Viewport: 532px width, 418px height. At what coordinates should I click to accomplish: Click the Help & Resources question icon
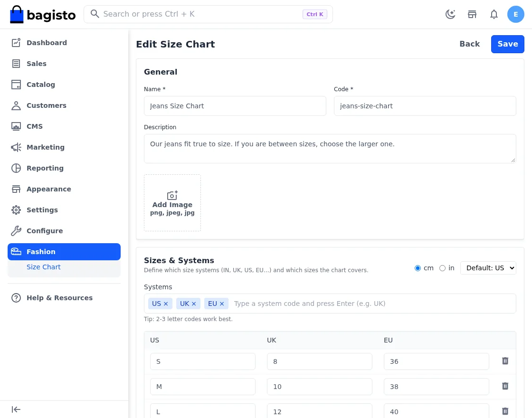(x=16, y=298)
